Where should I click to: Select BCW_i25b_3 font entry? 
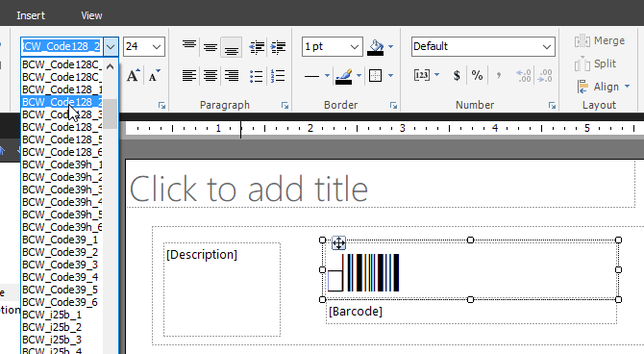tap(62, 340)
